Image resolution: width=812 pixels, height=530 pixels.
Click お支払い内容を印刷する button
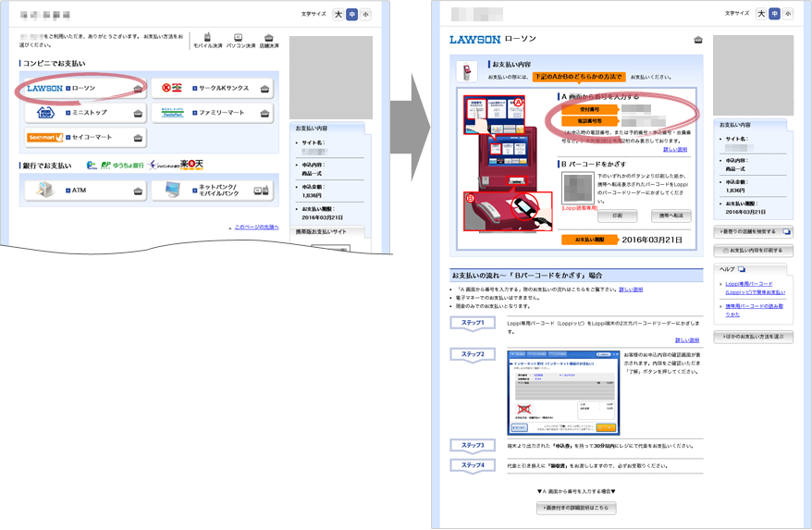click(x=754, y=251)
